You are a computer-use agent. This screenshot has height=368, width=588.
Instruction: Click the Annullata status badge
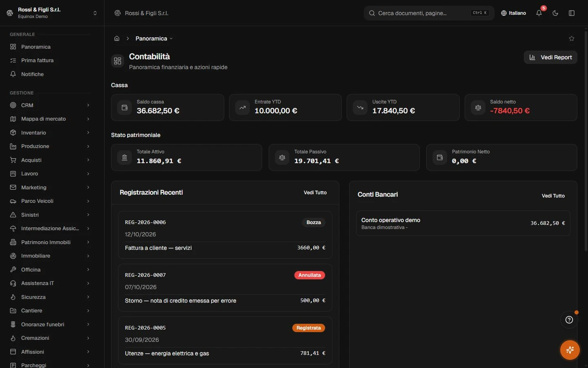click(310, 275)
